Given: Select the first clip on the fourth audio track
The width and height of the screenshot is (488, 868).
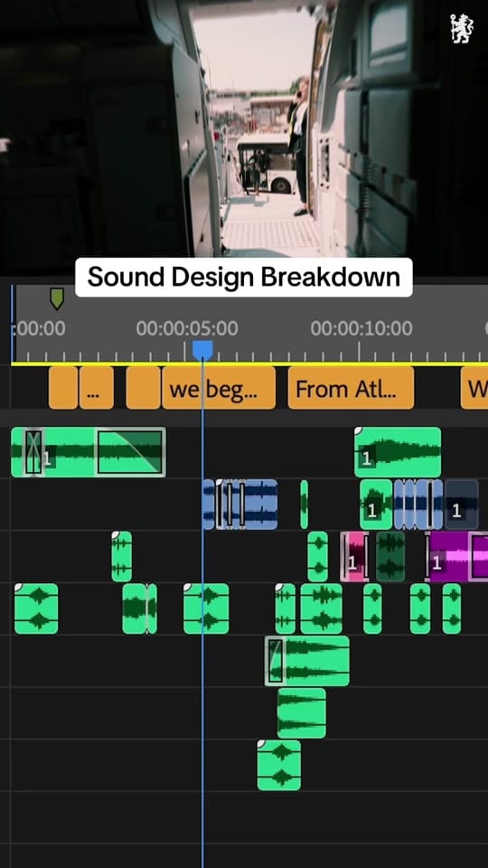Looking at the screenshot, I should pyautogui.click(x=36, y=609).
